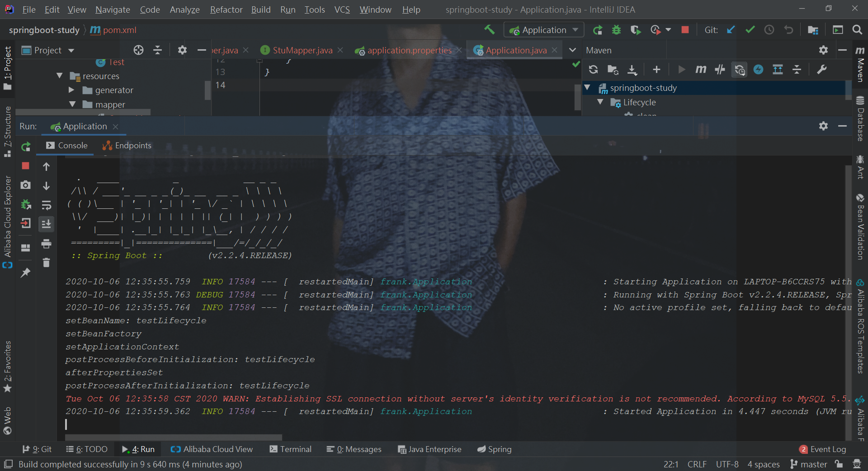The height and width of the screenshot is (471, 868).
Task: Collapse the mapper folder
Action: tap(72, 104)
